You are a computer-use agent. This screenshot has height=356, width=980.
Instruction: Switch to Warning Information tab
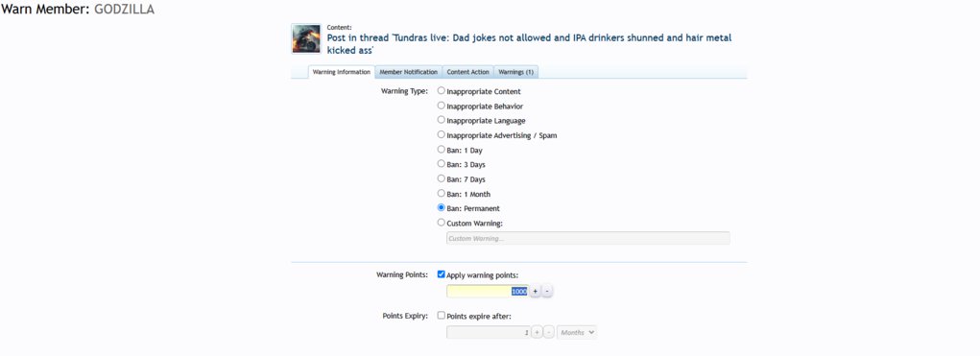342,73
